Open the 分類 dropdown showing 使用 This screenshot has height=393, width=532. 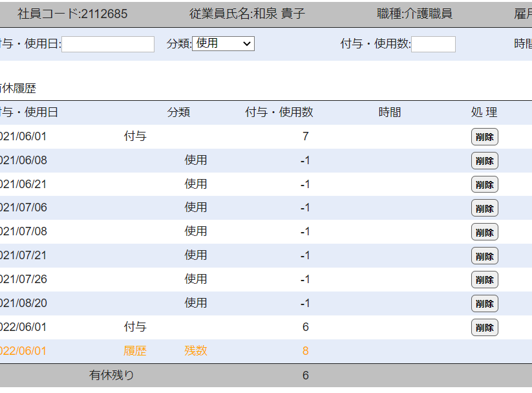[223, 43]
